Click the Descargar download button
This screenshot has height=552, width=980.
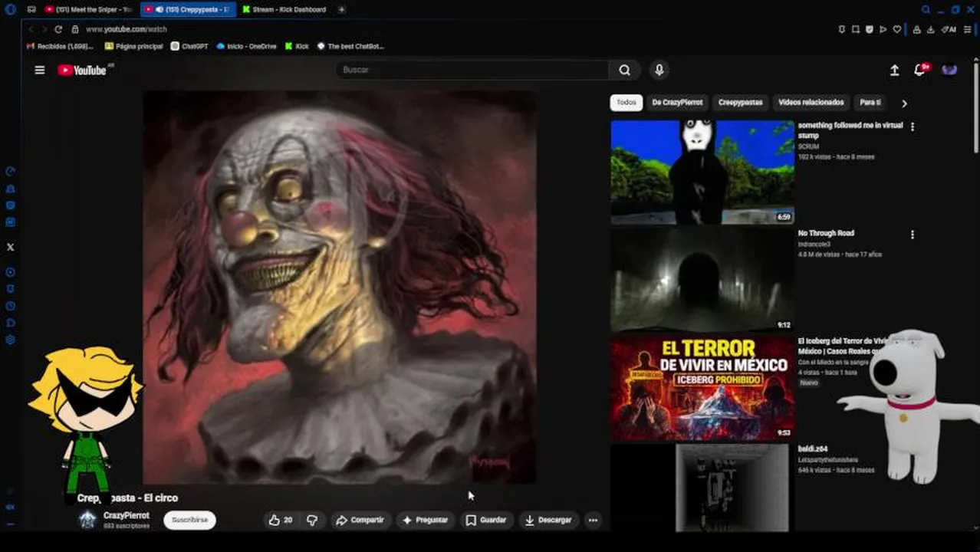(548, 520)
